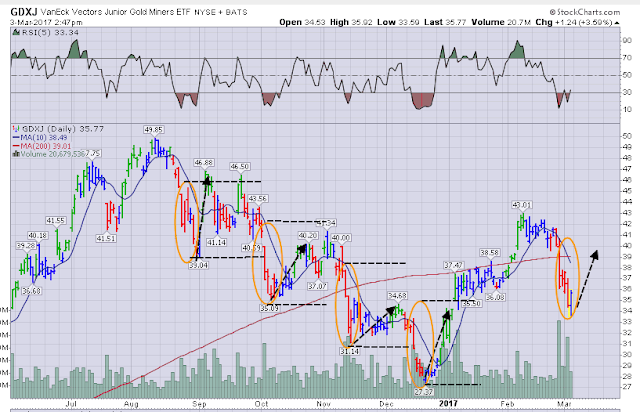Click the Dec month axis label
The height and width of the screenshot is (412, 640).
tap(386, 403)
